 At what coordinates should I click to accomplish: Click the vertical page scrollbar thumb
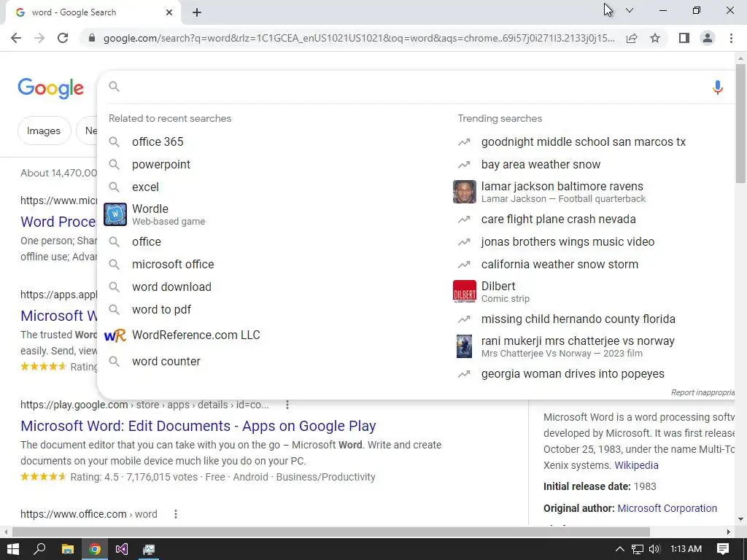tap(740, 122)
